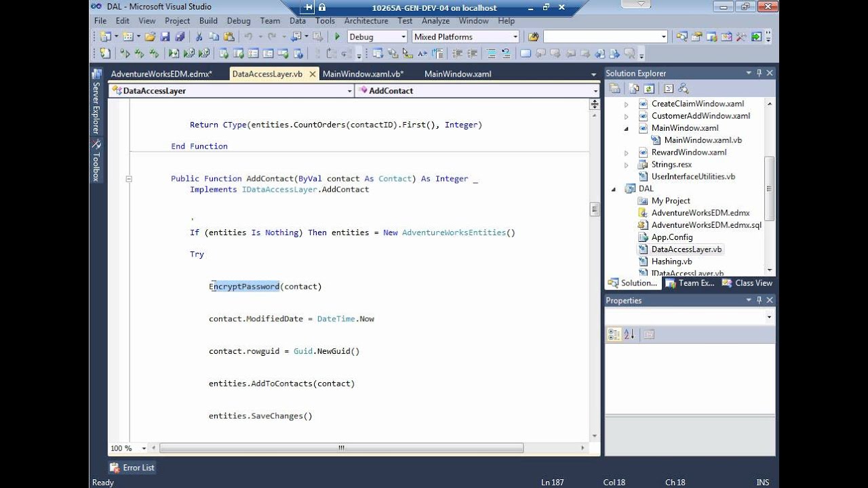This screenshot has height=488, width=868.
Task: Collapse the DAL project node
Action: pyautogui.click(x=614, y=189)
